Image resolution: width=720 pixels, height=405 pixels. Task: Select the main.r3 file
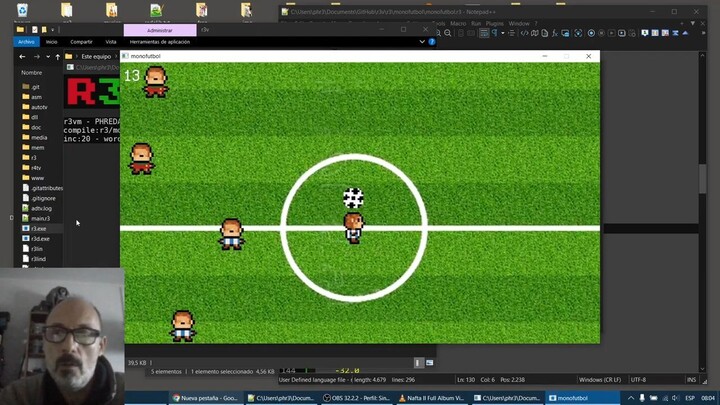coord(36,218)
